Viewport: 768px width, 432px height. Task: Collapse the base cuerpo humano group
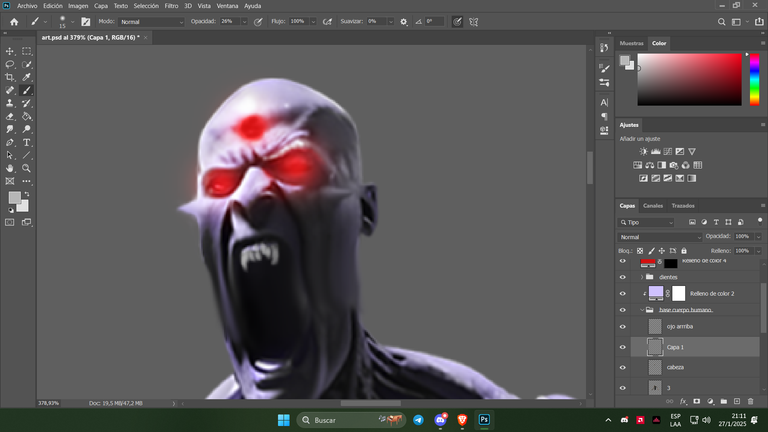(x=642, y=310)
